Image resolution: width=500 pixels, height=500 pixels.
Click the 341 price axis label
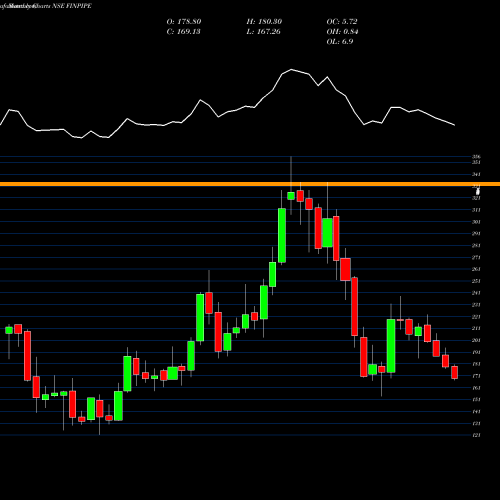tap(476, 174)
